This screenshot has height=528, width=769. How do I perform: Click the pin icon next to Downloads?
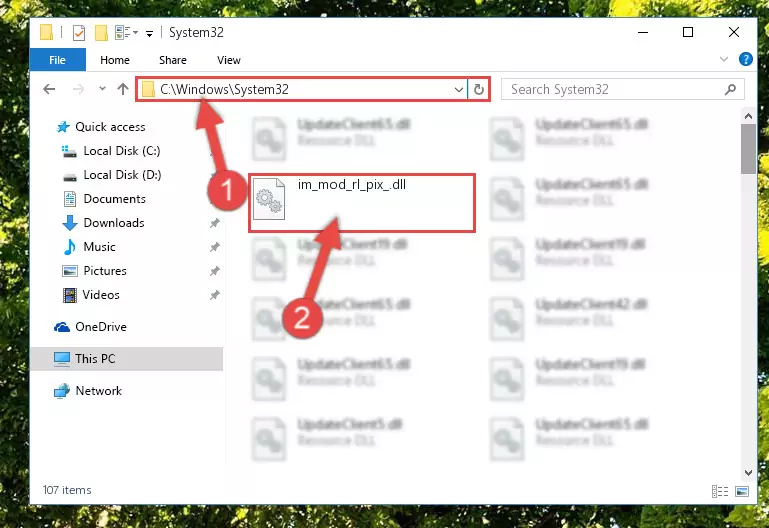click(x=214, y=223)
